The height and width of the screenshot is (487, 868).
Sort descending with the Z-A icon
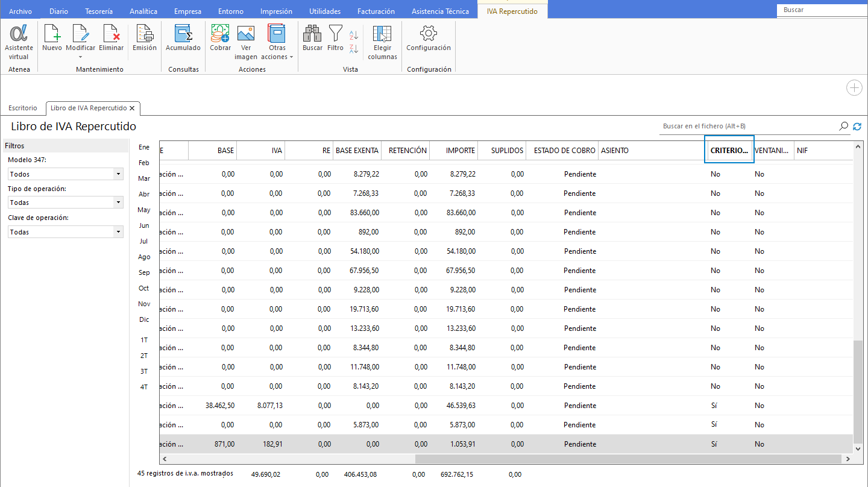point(354,48)
